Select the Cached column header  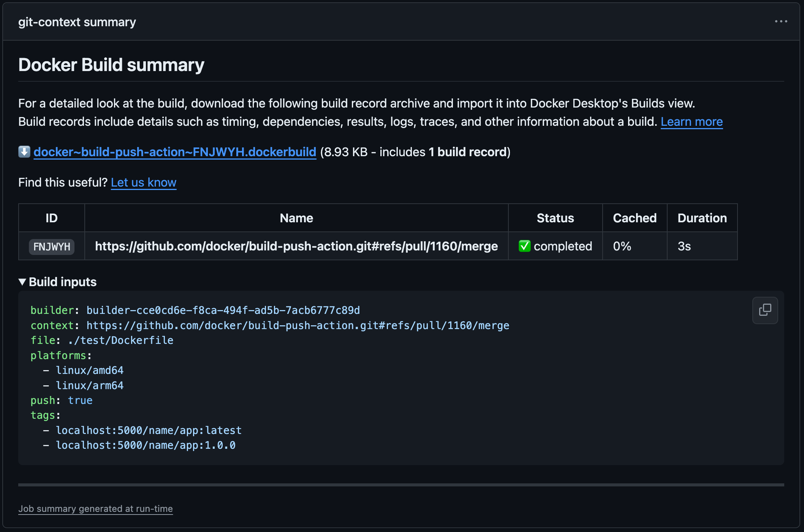point(634,218)
